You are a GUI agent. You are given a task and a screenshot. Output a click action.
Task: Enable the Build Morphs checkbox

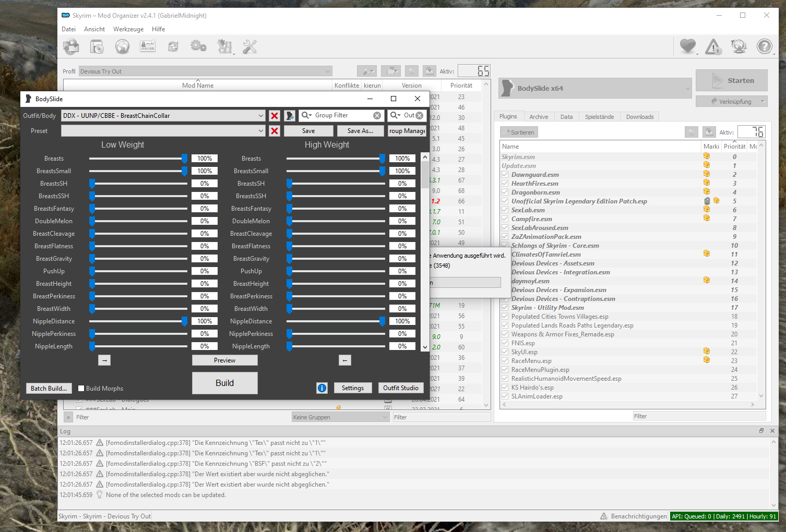coord(81,388)
